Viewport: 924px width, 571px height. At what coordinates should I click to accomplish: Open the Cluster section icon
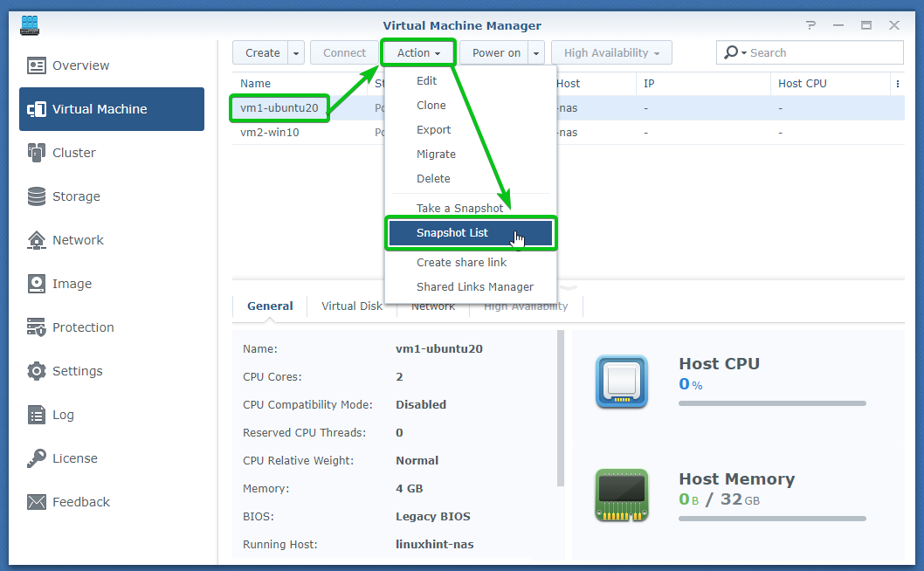(37, 153)
